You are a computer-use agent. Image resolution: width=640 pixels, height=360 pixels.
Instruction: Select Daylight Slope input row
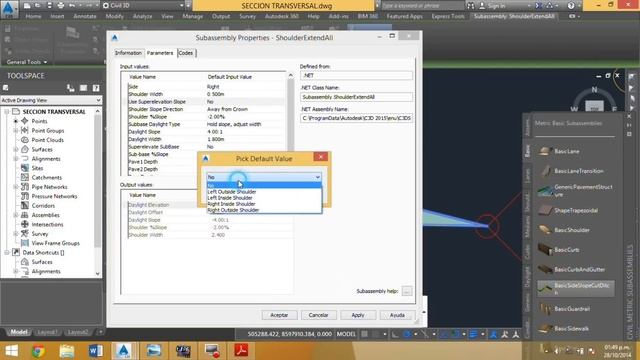click(206, 132)
